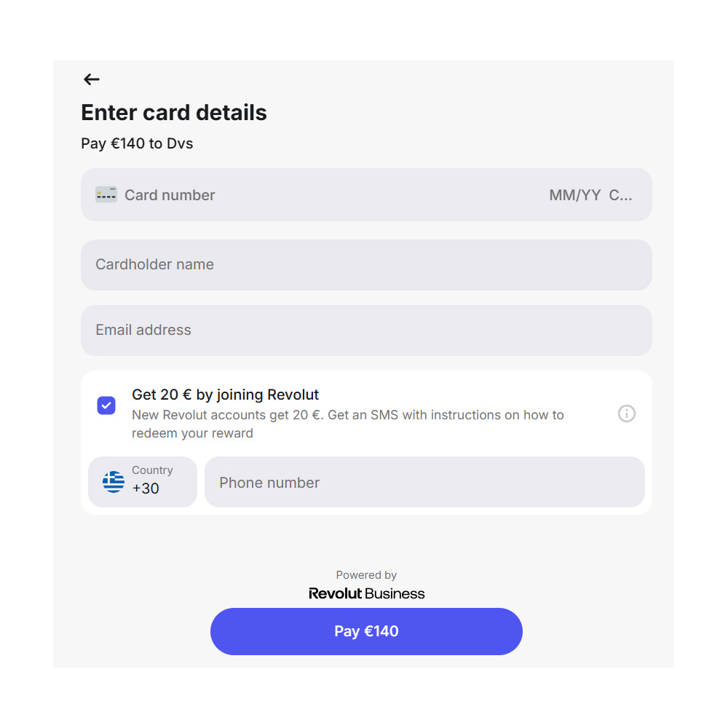Image resolution: width=728 pixels, height=728 pixels.
Task: Click into the Cardholder name field
Action: 366,265
